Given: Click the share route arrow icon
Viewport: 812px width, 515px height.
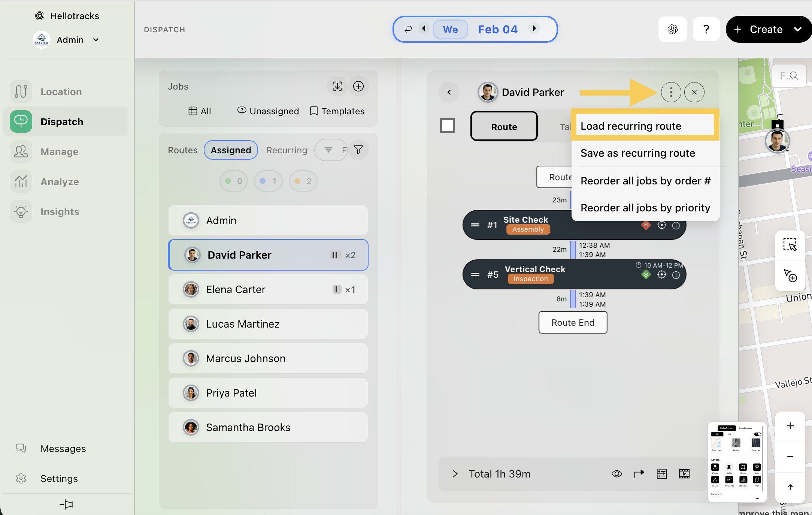Looking at the screenshot, I should 639,474.
